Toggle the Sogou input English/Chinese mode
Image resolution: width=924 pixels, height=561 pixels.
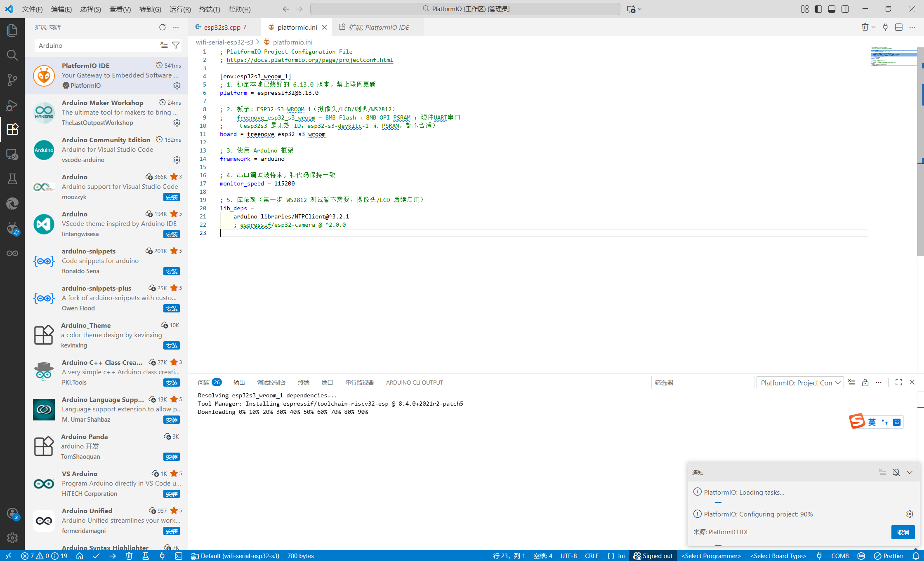872,422
